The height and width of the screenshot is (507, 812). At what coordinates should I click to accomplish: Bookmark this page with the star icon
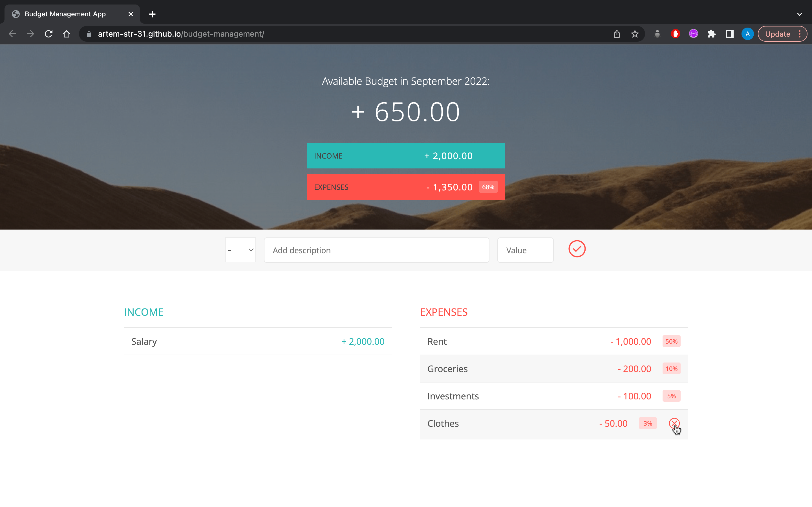coord(634,34)
